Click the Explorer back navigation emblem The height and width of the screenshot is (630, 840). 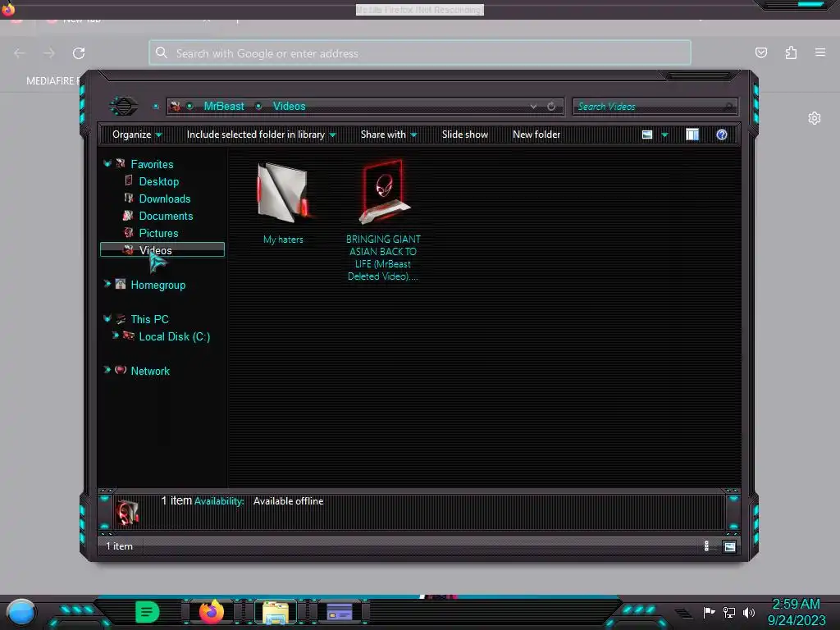124,106
